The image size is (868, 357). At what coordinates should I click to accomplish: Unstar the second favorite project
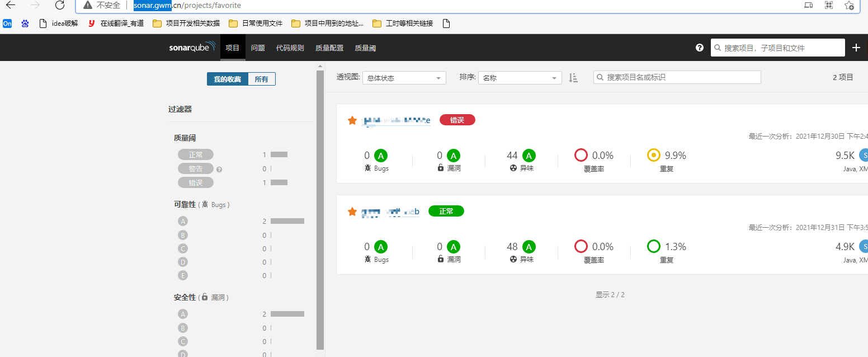(x=352, y=211)
